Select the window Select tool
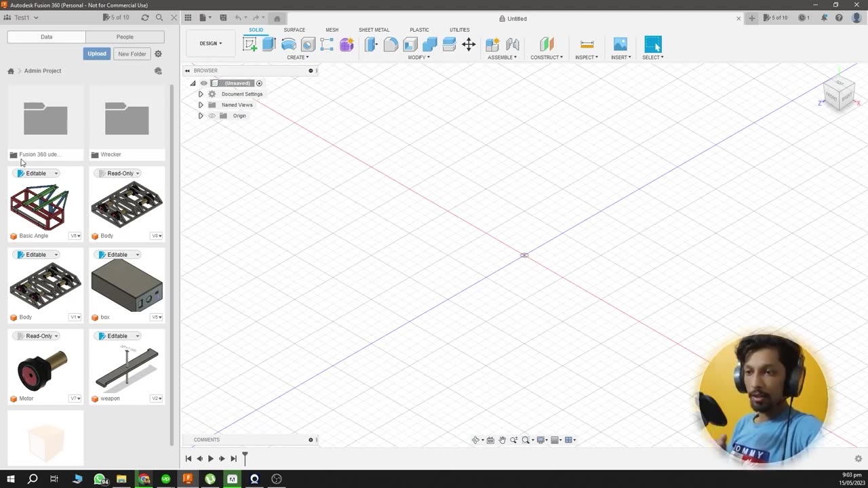 (653, 45)
